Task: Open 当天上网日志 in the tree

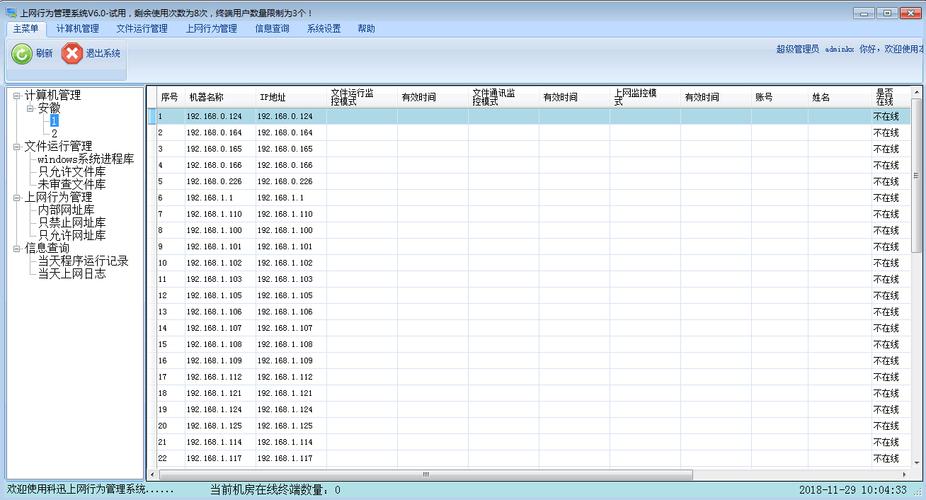Action: (x=71, y=274)
